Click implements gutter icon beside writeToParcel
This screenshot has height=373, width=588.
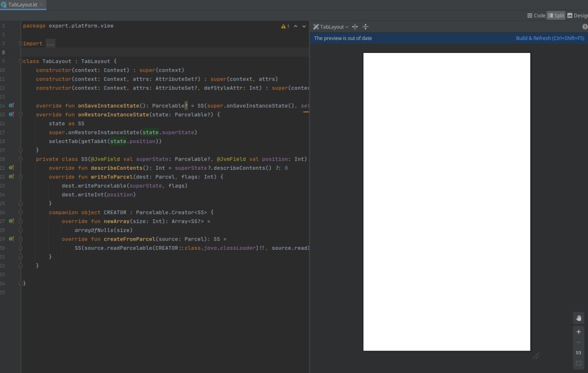pos(11,177)
